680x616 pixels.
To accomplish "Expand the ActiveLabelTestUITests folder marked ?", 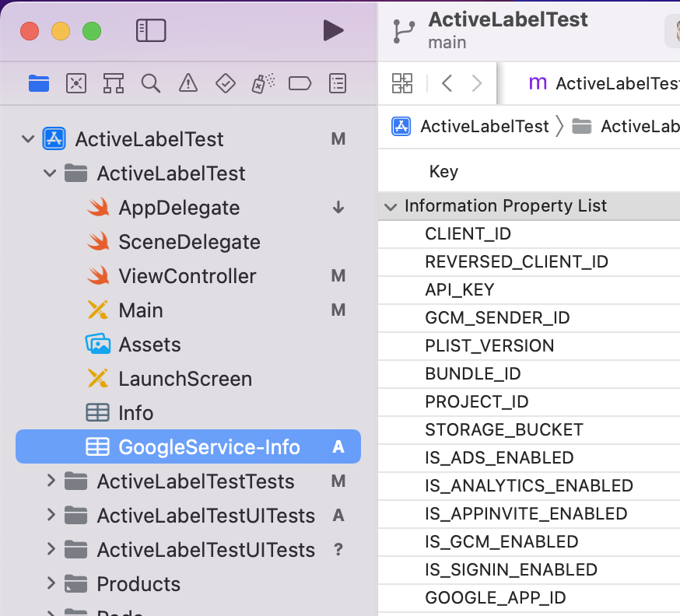I will pyautogui.click(x=51, y=549).
